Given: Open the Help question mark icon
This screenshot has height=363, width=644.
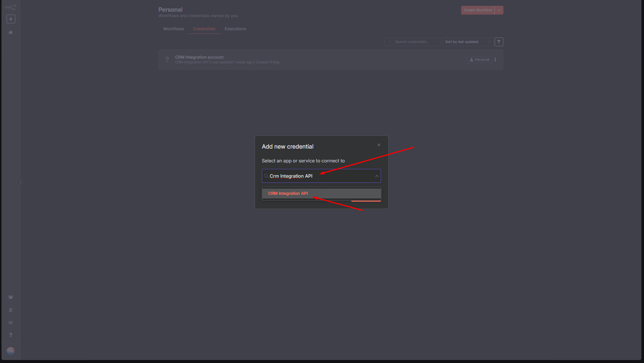Looking at the screenshot, I should point(11,335).
